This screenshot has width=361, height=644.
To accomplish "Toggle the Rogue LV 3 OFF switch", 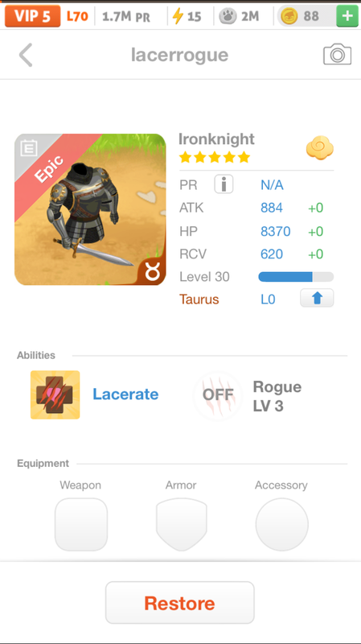I will (218, 395).
